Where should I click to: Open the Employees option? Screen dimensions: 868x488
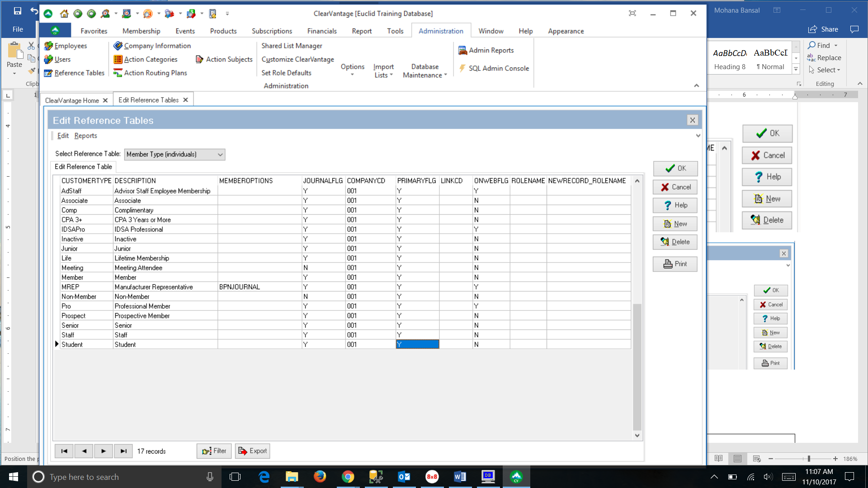(66, 46)
